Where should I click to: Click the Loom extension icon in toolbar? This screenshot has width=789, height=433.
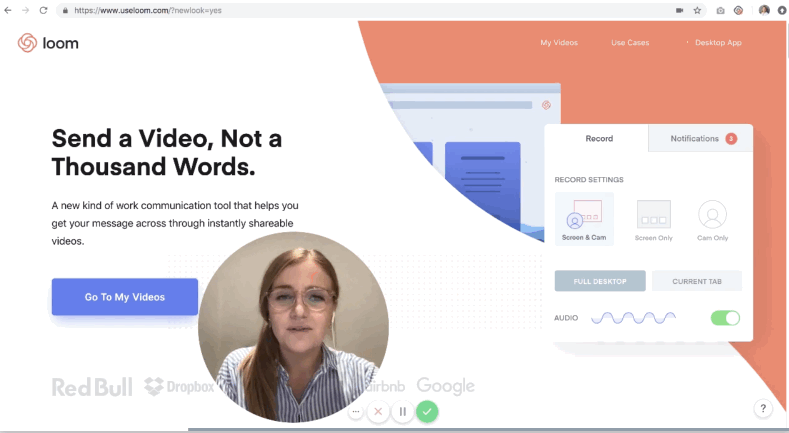tap(739, 10)
